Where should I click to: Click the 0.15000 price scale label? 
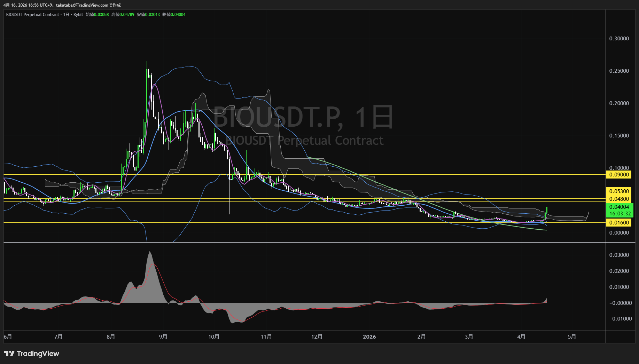coord(619,136)
